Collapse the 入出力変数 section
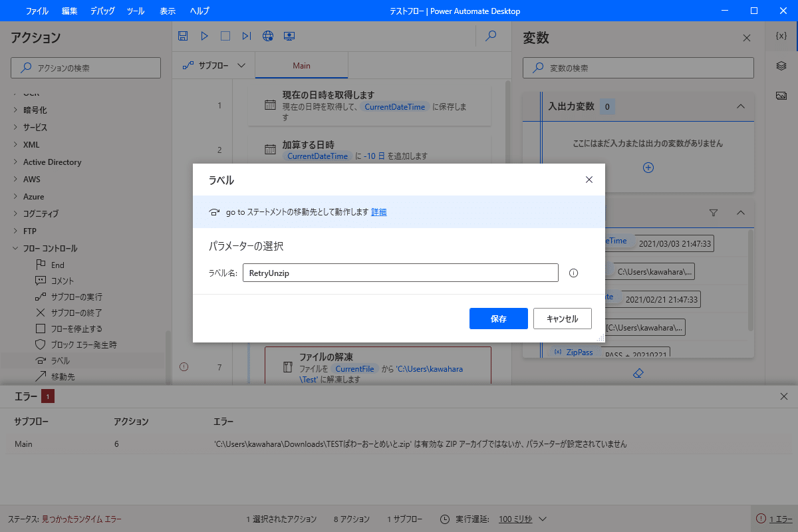Viewport: 798px width, 532px height. coord(740,106)
